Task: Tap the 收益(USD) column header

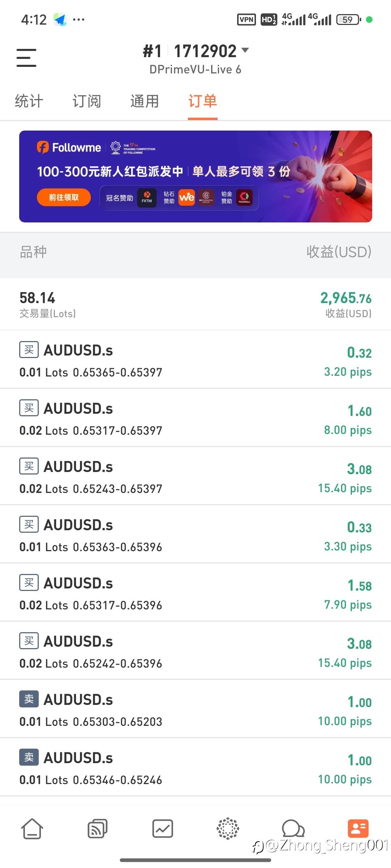Action: pos(339,252)
